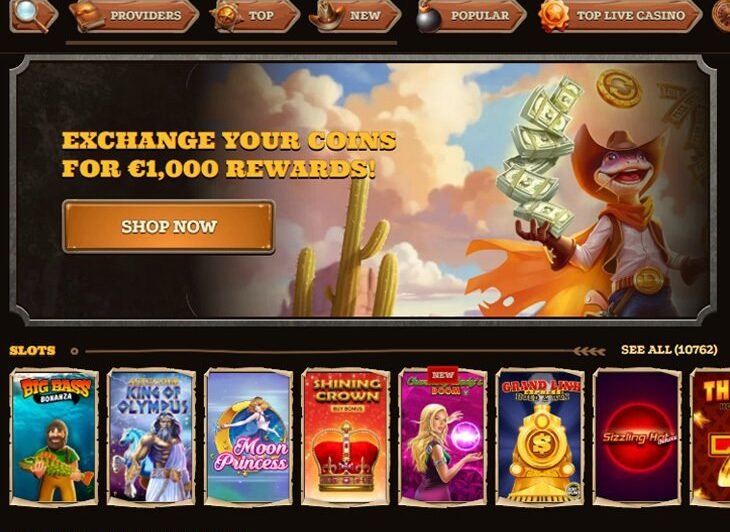
Task: Click the triple arrow icon on slots row
Action: [589, 351]
